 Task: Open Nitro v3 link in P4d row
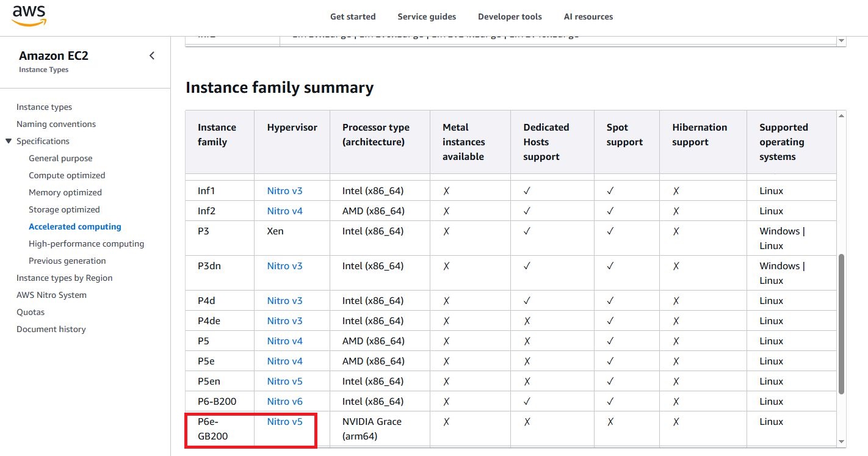(x=284, y=301)
